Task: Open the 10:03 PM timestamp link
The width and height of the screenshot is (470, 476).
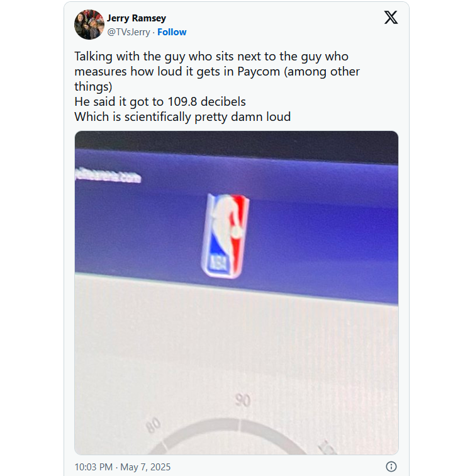Action: click(x=94, y=467)
